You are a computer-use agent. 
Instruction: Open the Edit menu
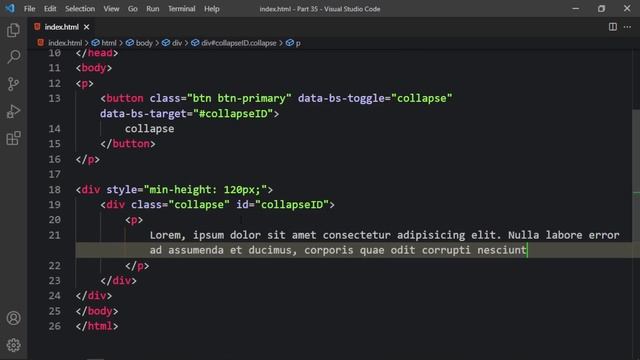point(50,9)
